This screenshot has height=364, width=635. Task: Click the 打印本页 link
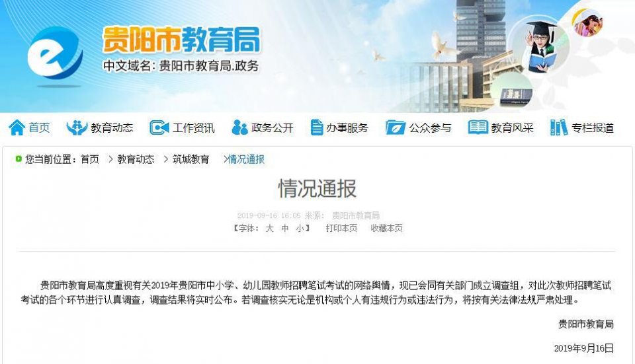(x=341, y=229)
